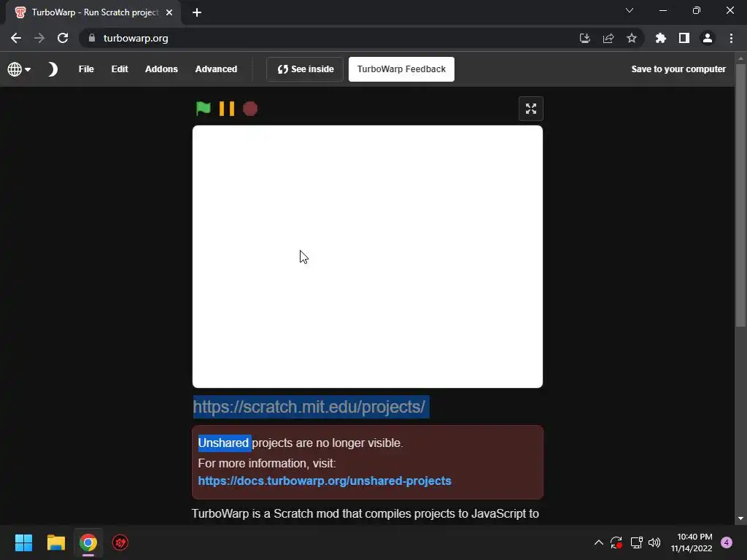747x560 pixels.
Task: Open the volume speaker tray icon
Action: 654,542
